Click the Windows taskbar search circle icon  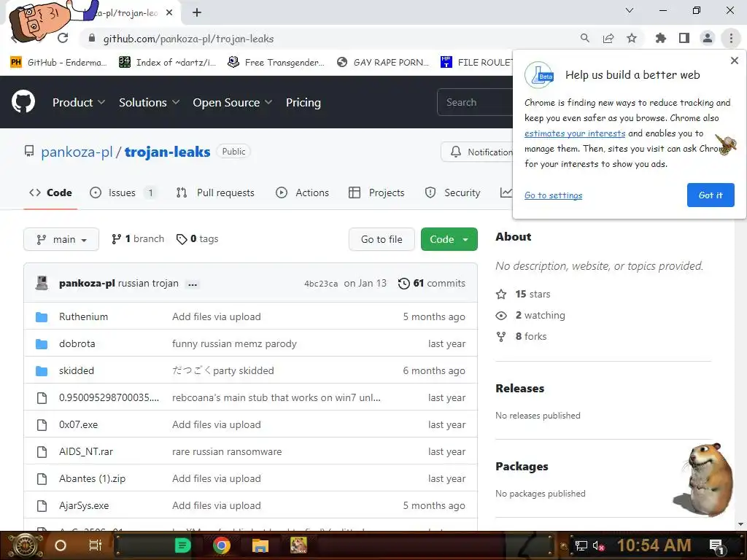click(x=61, y=545)
